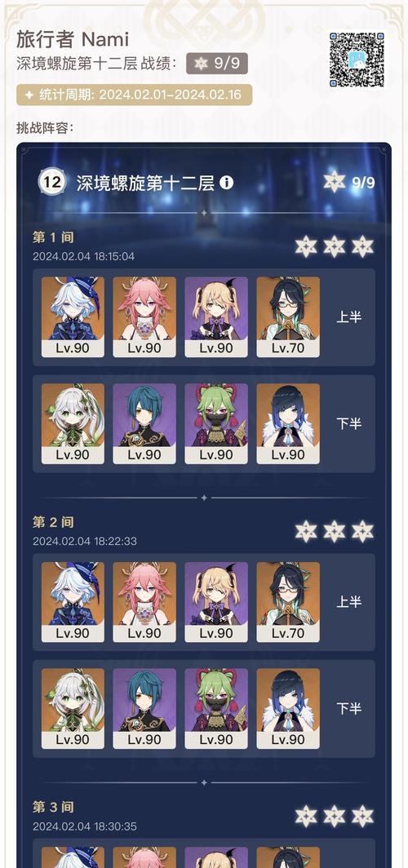The image size is (408, 868).
Task: Click the star badge beside 战绩 9/9
Action: pos(201,64)
